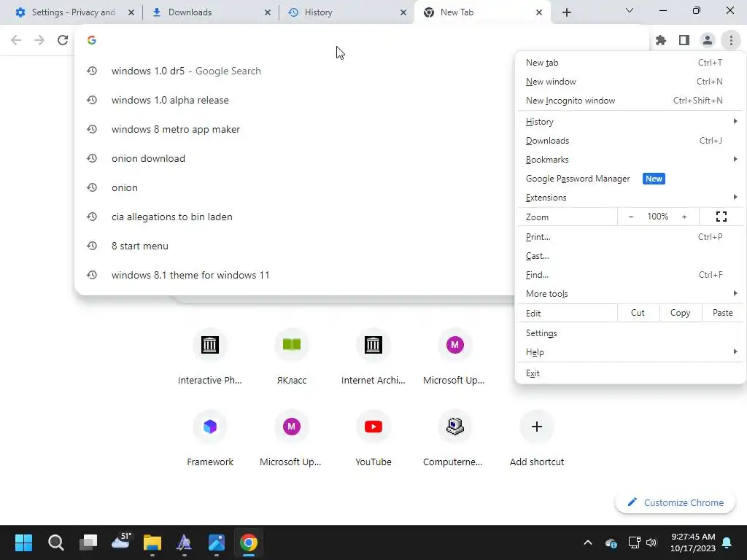Select New tab in the Chrome menu

click(x=631, y=63)
